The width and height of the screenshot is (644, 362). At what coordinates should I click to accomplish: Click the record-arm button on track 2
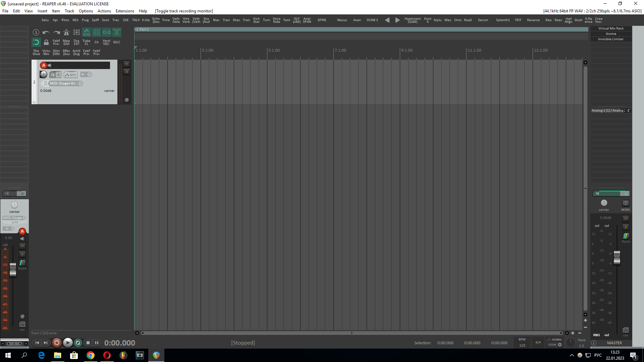(44, 65)
